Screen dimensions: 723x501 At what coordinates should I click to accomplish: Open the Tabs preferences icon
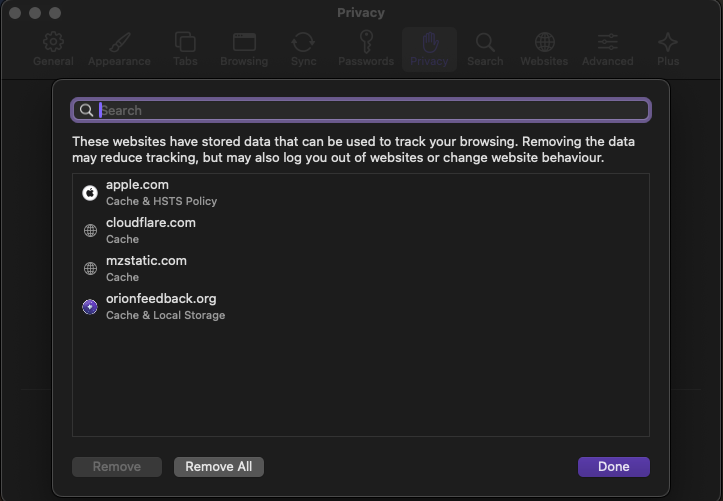point(185,43)
